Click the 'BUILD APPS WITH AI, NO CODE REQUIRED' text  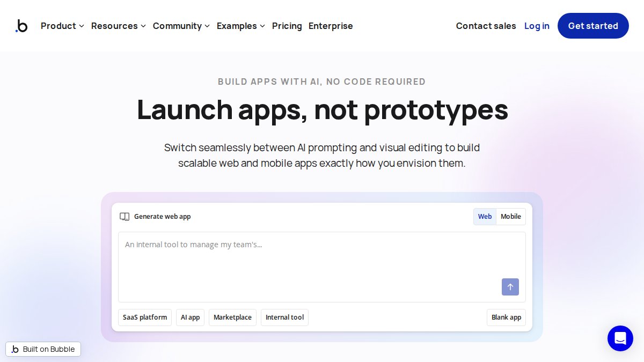pyautogui.click(x=322, y=82)
